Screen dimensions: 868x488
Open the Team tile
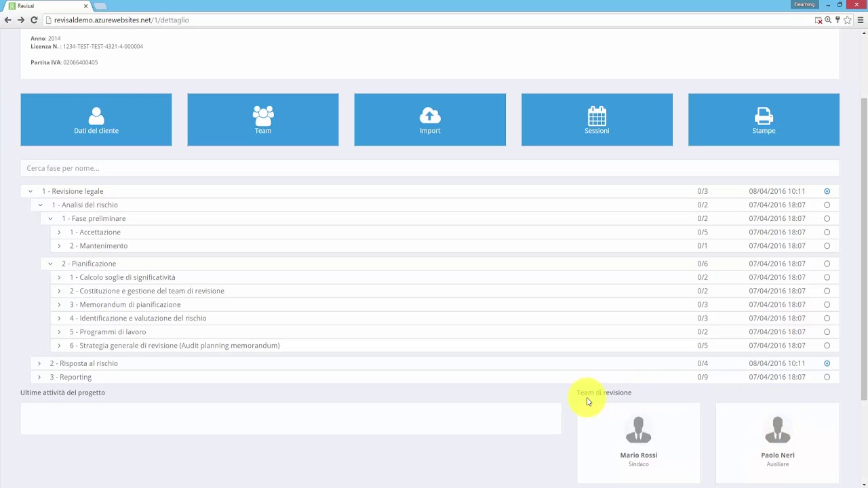(263, 120)
